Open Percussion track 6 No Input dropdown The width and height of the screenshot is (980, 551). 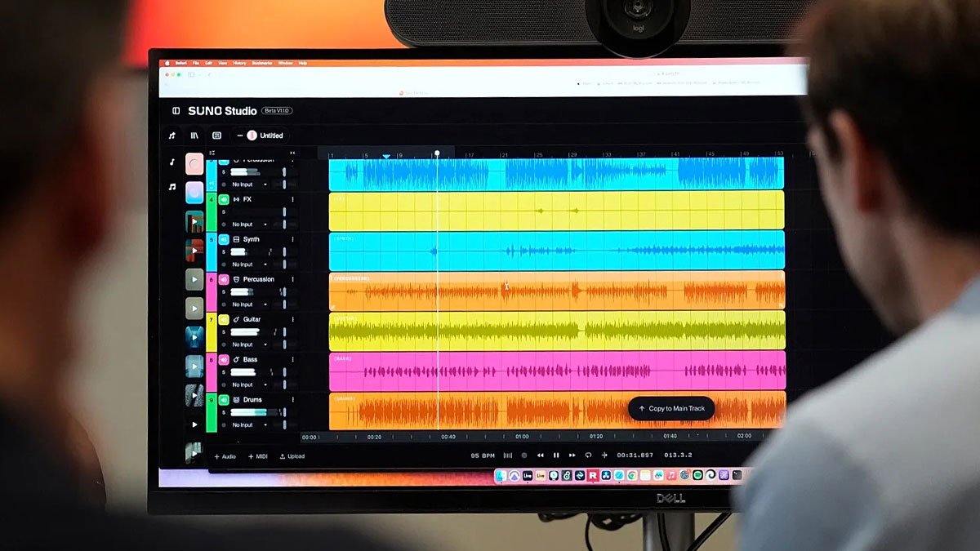pos(250,304)
